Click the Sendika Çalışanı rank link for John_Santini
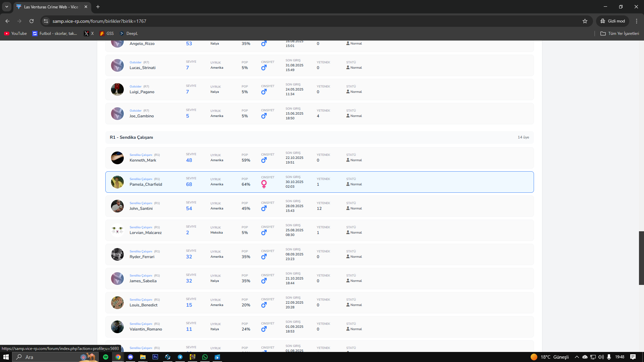 coord(141,203)
